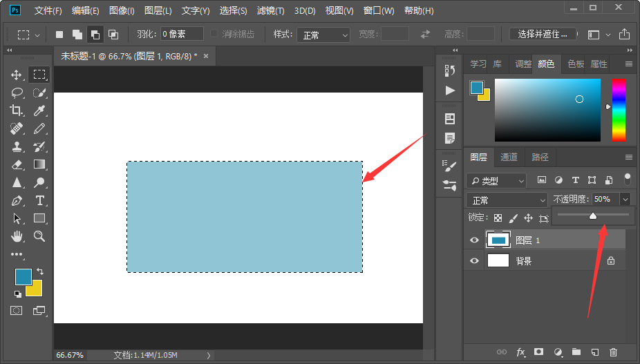Select the Crop tool
Image resolution: width=640 pixels, height=364 pixels.
[x=17, y=111]
